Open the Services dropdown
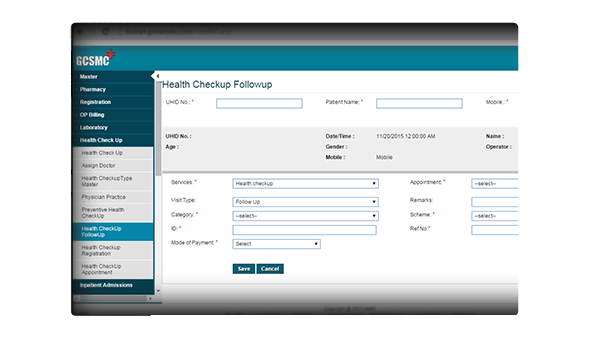Image resolution: width=590 pixels, height=360 pixels. tap(305, 184)
